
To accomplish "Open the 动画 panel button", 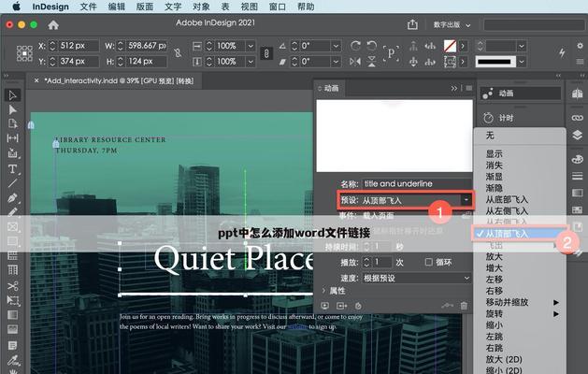I will pos(521,93).
